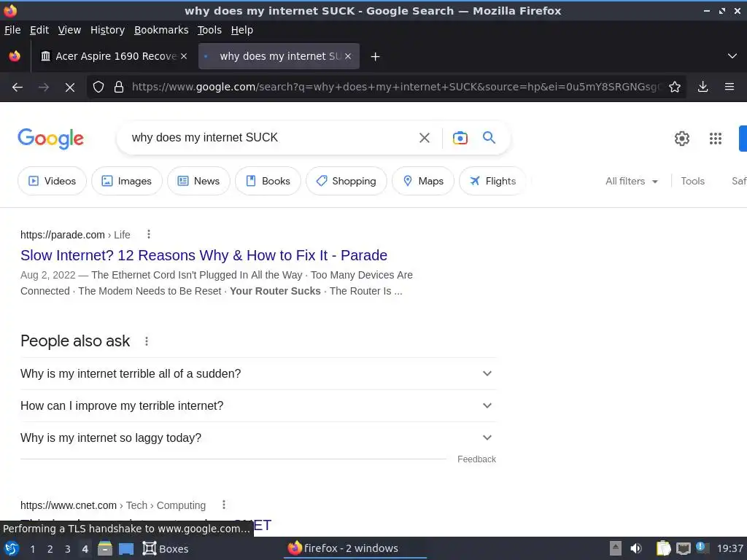Open the system application menu in taskbar

click(x=12, y=548)
